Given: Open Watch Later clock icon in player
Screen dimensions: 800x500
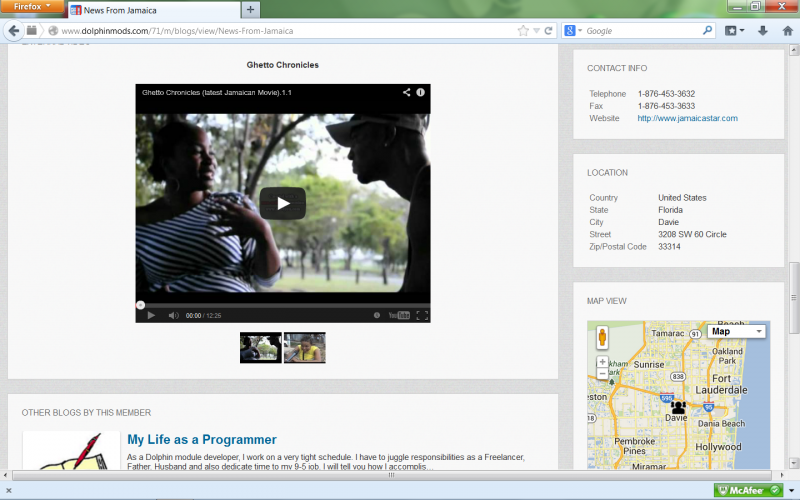Looking at the screenshot, I should click(x=377, y=315).
